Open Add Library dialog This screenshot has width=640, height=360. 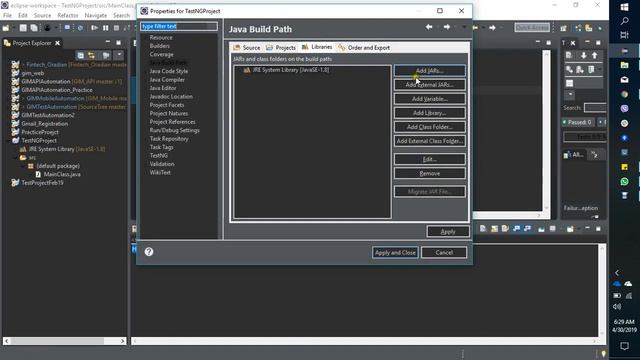click(429, 113)
